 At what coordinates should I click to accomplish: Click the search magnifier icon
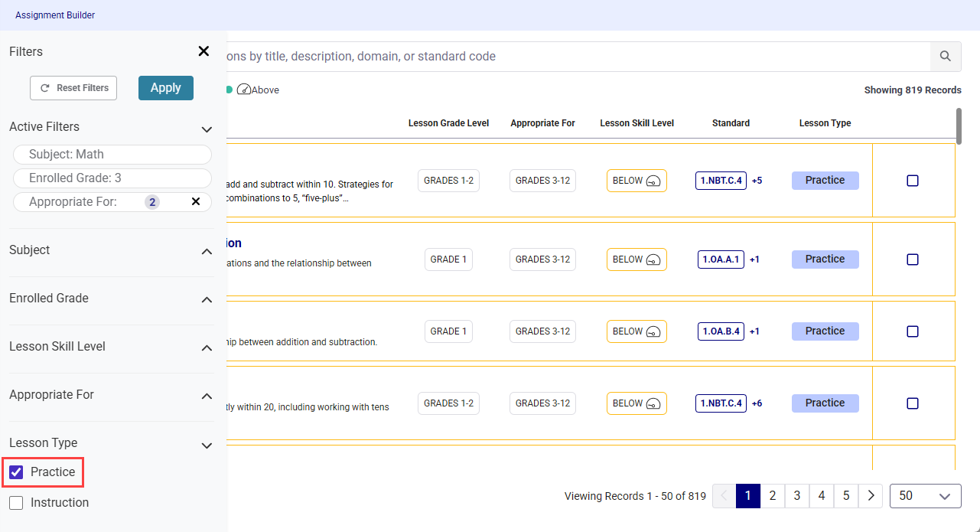point(946,57)
